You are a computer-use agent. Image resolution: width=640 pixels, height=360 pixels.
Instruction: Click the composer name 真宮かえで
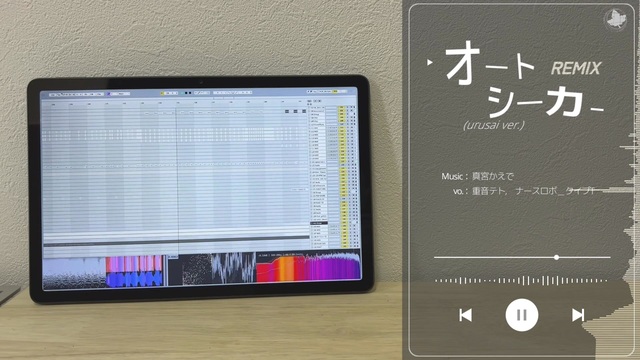pyautogui.click(x=493, y=176)
